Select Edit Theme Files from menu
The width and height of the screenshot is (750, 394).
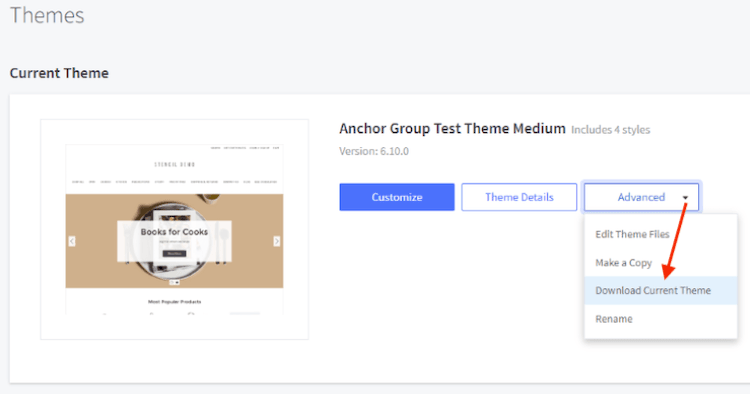(661, 234)
